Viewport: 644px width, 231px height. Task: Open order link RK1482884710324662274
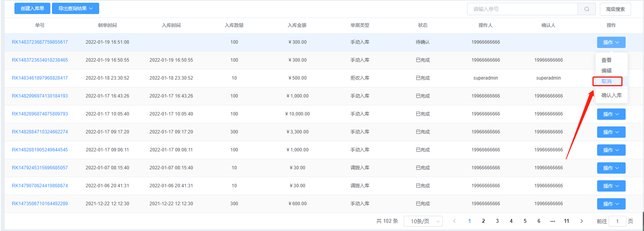tap(40, 132)
